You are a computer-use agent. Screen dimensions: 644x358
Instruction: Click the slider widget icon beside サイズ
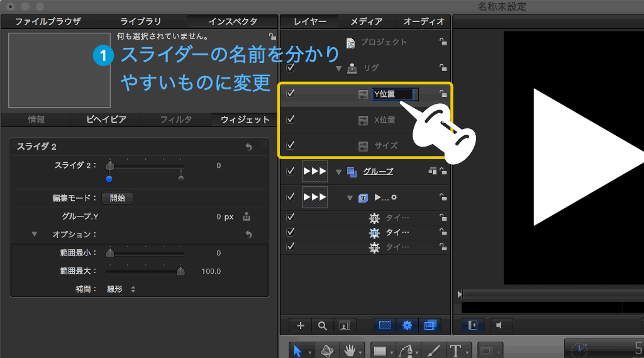pyautogui.click(x=363, y=146)
